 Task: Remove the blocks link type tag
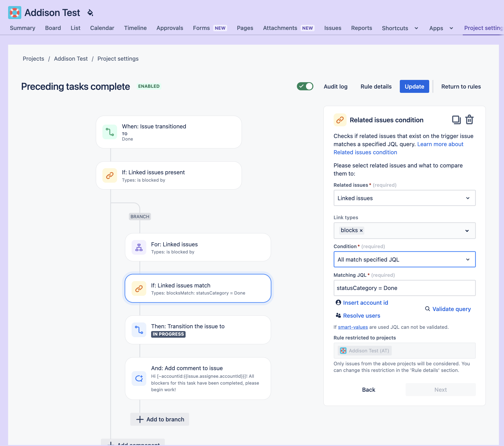click(x=361, y=231)
